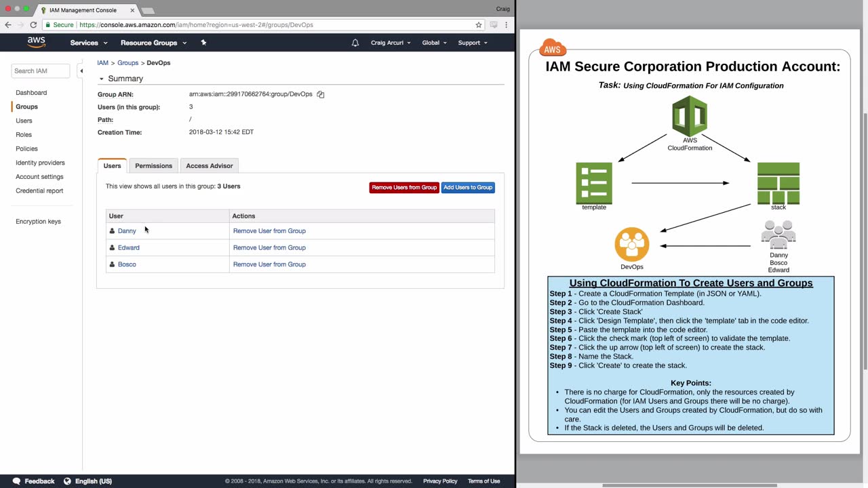Open the Privacy Policy footer link
The width and height of the screenshot is (868, 488).
pyautogui.click(x=440, y=481)
